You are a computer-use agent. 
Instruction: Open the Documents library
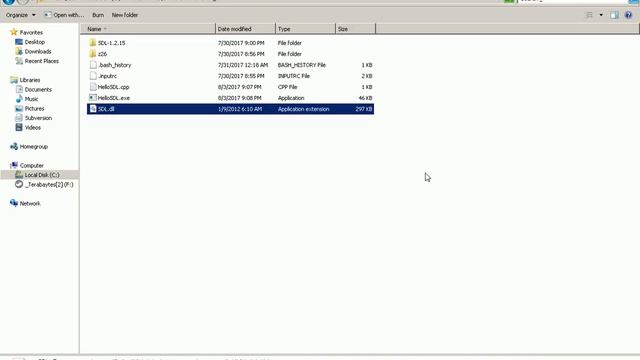click(38, 89)
